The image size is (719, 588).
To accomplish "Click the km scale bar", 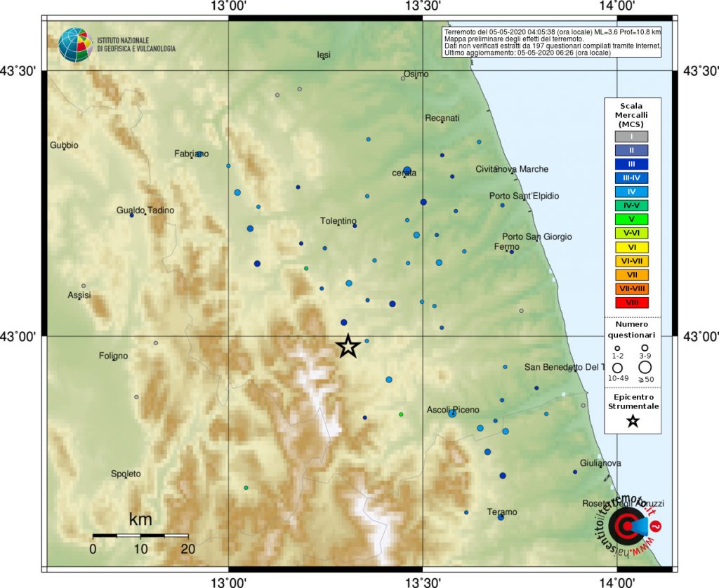I will click(140, 535).
